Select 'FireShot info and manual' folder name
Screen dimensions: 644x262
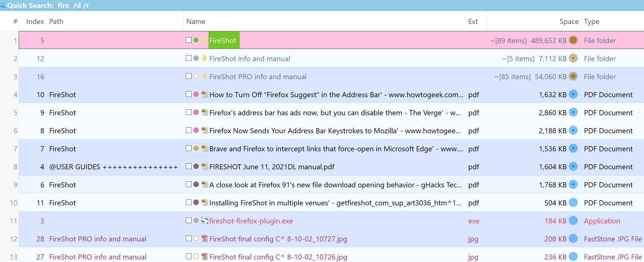[x=250, y=59]
